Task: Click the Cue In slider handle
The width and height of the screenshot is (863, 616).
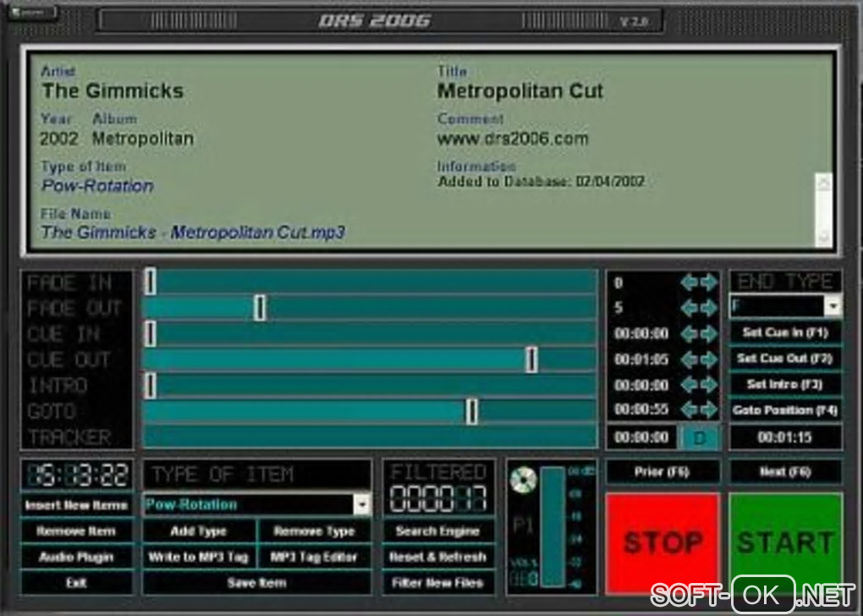Action: 151,333
